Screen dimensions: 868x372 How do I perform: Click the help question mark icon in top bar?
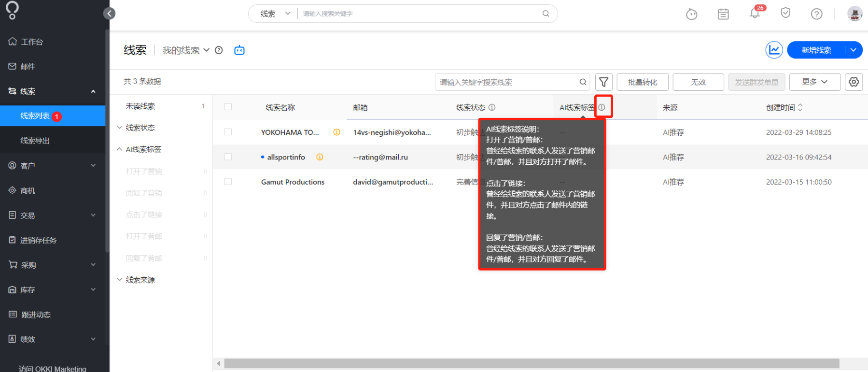(x=816, y=14)
